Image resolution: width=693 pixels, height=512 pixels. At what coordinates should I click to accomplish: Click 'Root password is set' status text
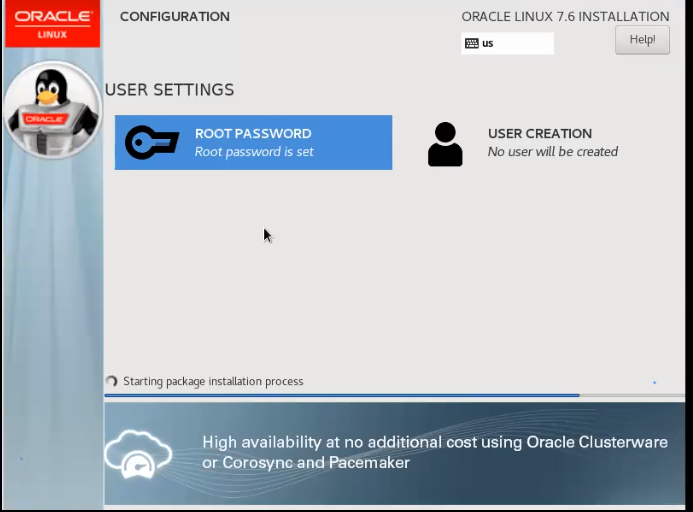pyautogui.click(x=254, y=152)
